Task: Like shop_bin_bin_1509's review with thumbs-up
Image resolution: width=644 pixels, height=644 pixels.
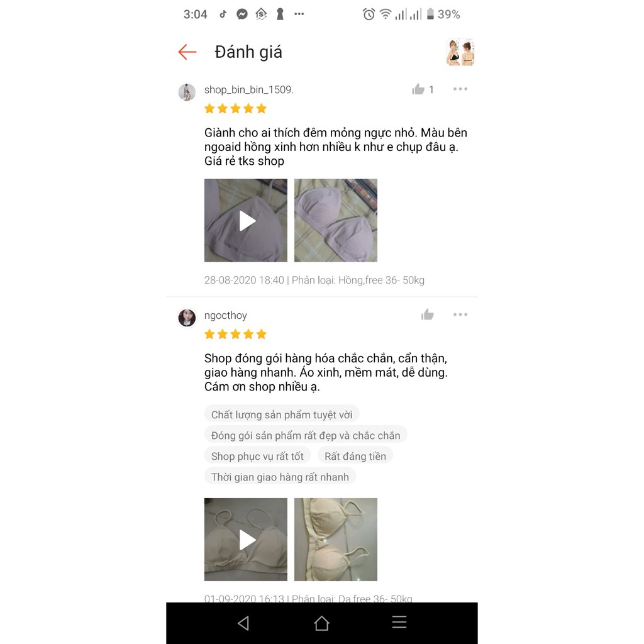Action: (x=418, y=89)
